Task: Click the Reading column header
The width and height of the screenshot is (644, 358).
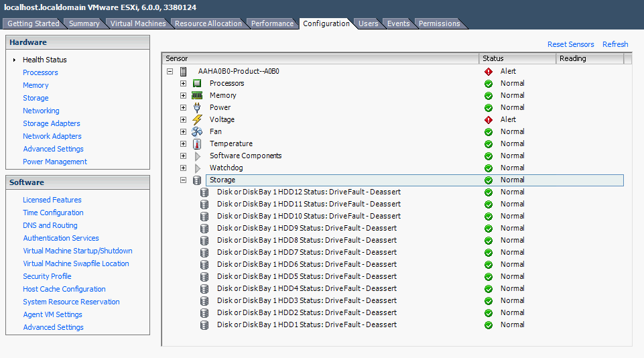Action: [590, 59]
